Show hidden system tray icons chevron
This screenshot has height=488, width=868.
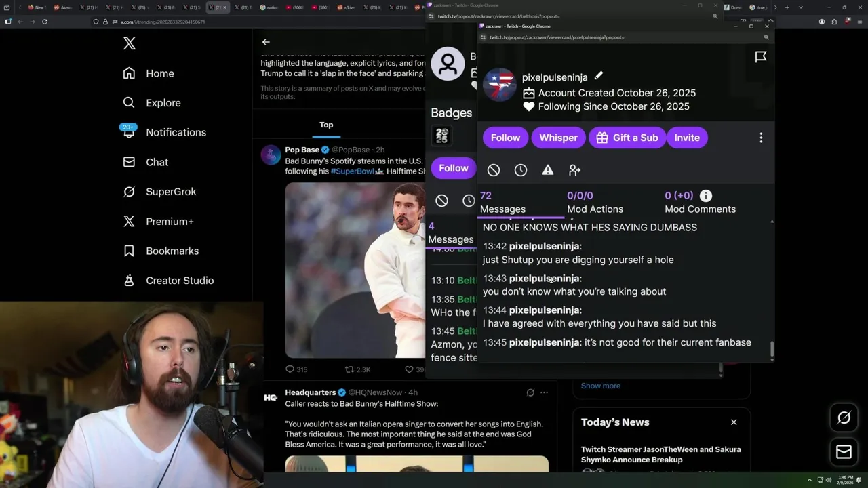click(809, 480)
